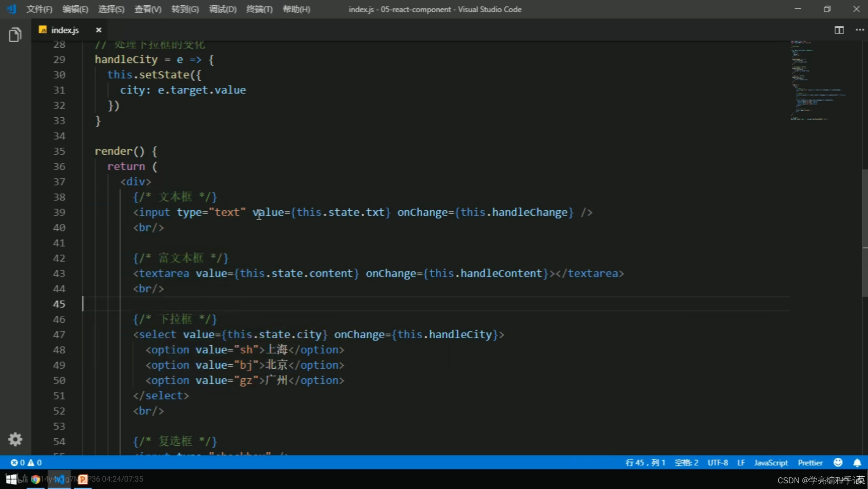Screen dimensions: 868x489
Task: Click the 富文本框 comment on line 42
Action: coord(181,258)
